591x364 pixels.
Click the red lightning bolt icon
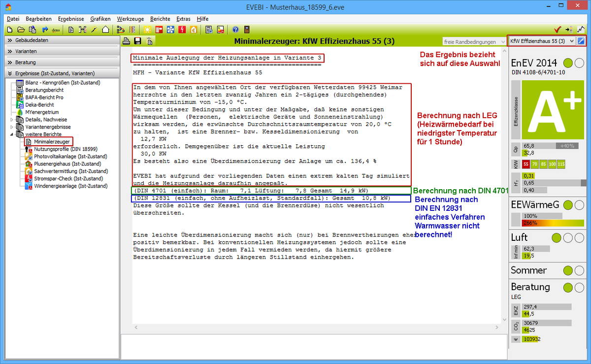(x=183, y=30)
